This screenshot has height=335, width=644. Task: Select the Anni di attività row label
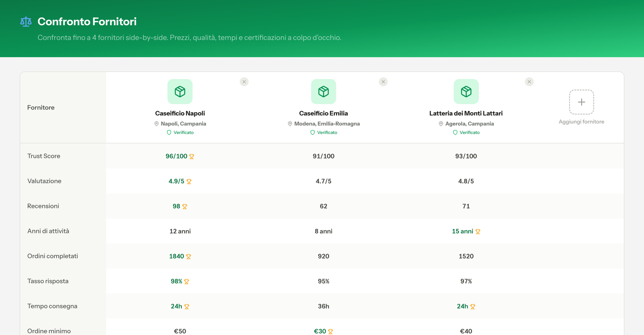(48, 231)
